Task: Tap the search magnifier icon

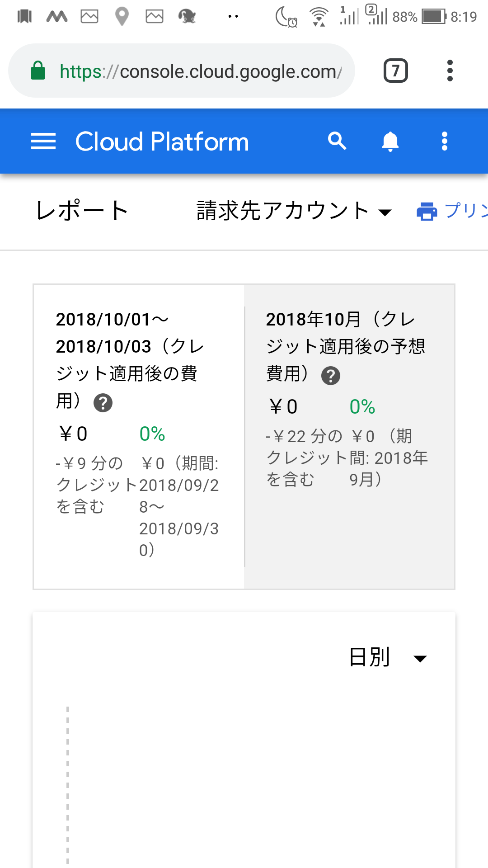Action: pyautogui.click(x=337, y=141)
